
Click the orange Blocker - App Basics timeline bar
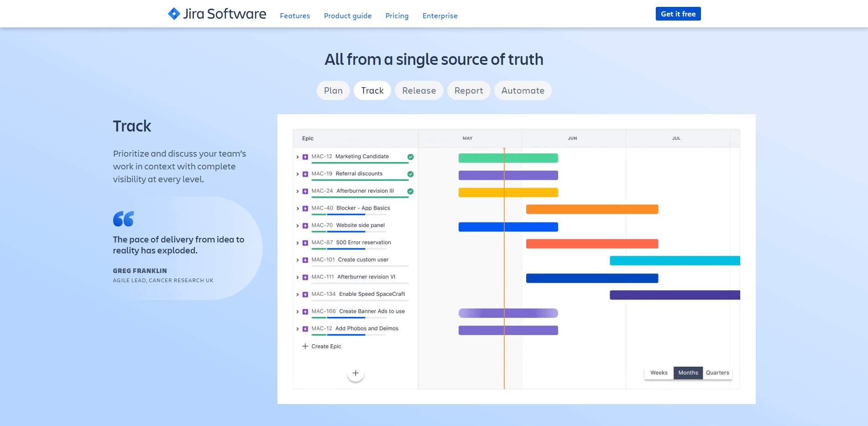pos(592,209)
